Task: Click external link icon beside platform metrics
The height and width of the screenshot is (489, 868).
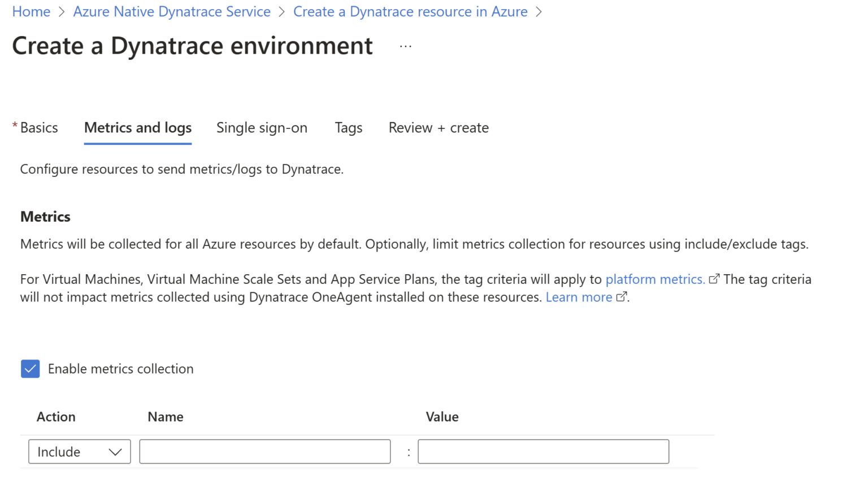Action: (714, 279)
